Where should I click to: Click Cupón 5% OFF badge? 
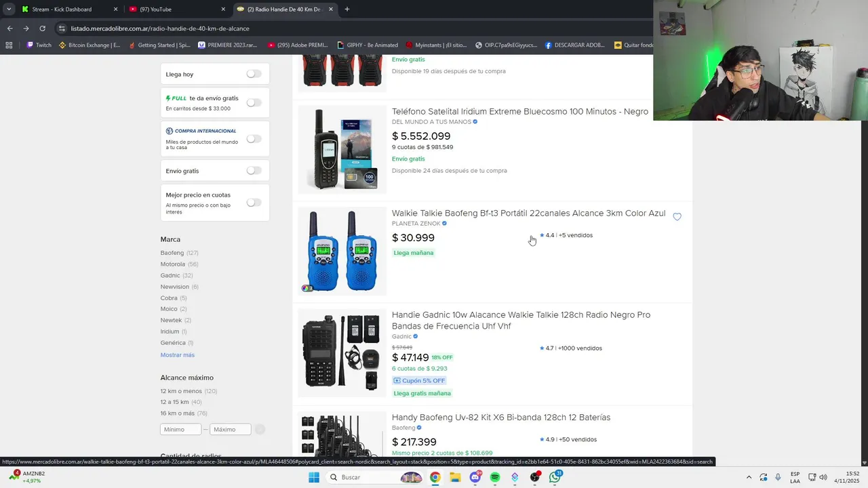click(x=420, y=380)
